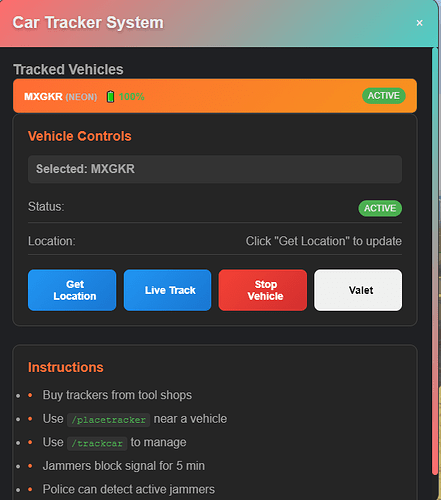Close the Car Tracker System panel
Viewport: 441px width, 500px height.
pyautogui.click(x=419, y=23)
